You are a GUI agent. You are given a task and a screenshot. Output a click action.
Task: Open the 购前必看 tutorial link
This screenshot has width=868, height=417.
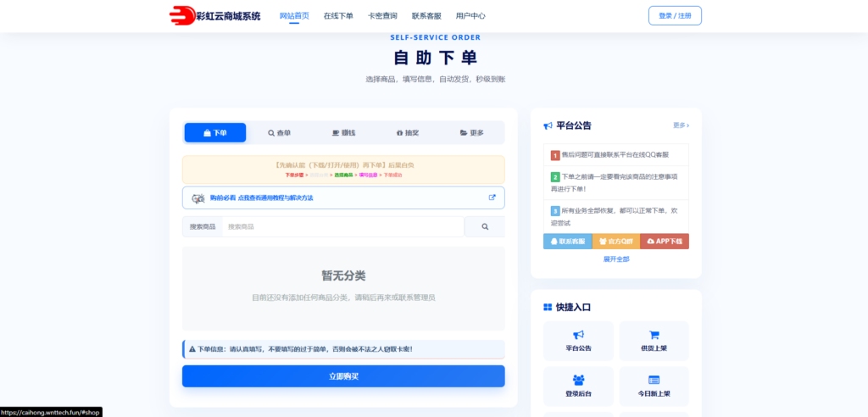[343, 197]
